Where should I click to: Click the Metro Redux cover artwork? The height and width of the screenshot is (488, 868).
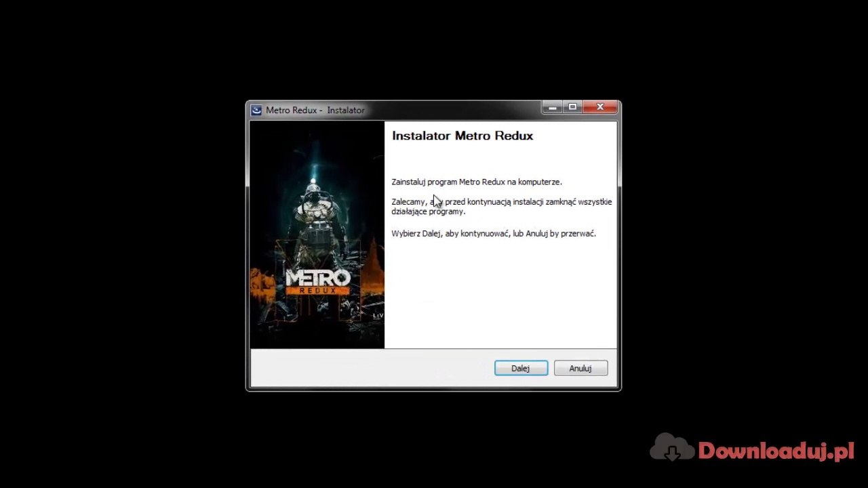[x=317, y=235]
